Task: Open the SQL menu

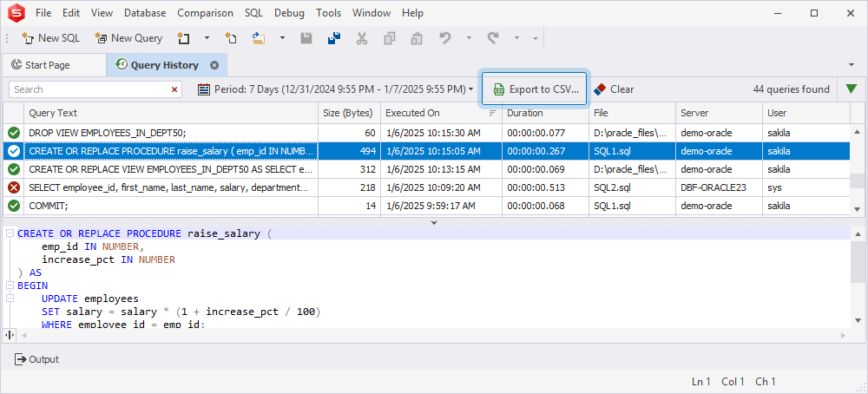Action: point(253,13)
